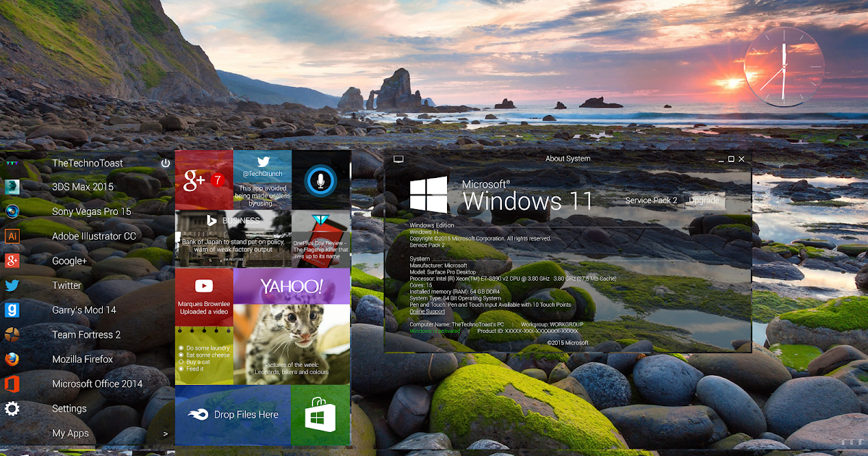Click the Drop Files Here tile
Image resolution: width=868 pixels, height=456 pixels.
click(232, 415)
